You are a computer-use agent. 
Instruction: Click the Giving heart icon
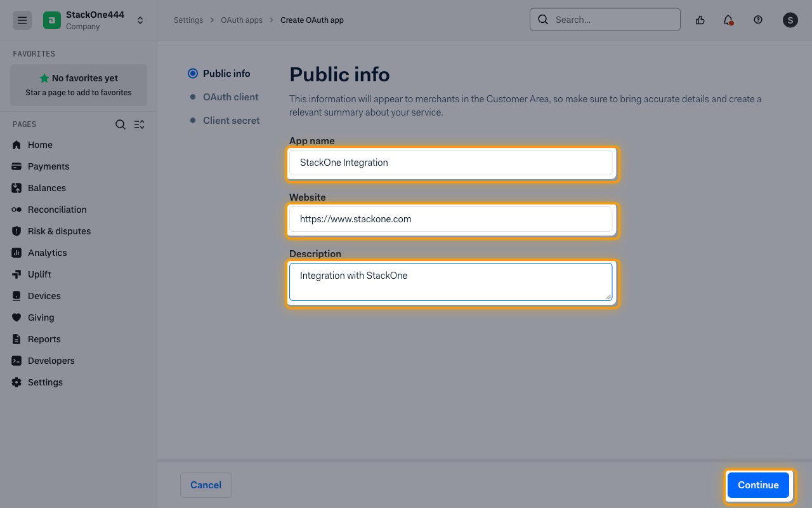[x=16, y=317]
